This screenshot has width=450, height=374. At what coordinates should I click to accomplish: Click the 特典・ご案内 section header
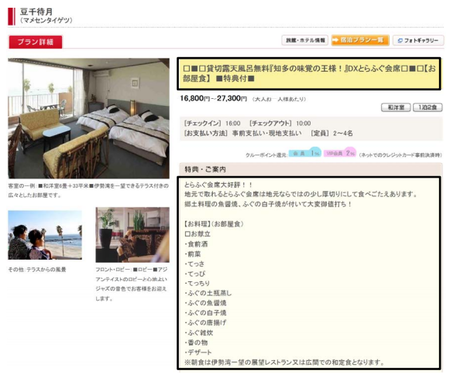pyautogui.click(x=311, y=169)
